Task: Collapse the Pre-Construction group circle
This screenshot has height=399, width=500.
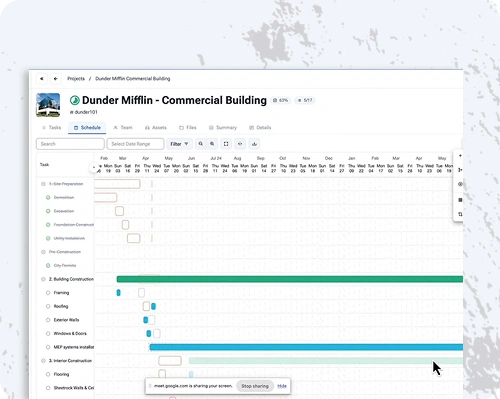Action: click(43, 252)
